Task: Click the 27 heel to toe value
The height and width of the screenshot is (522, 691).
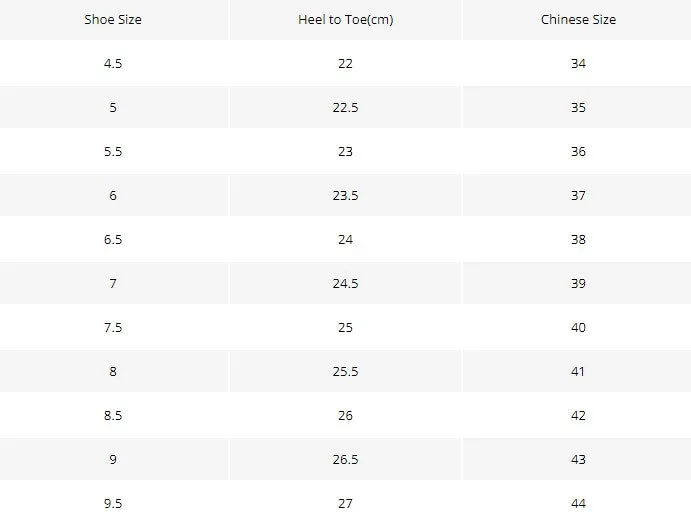Action: pyautogui.click(x=346, y=502)
